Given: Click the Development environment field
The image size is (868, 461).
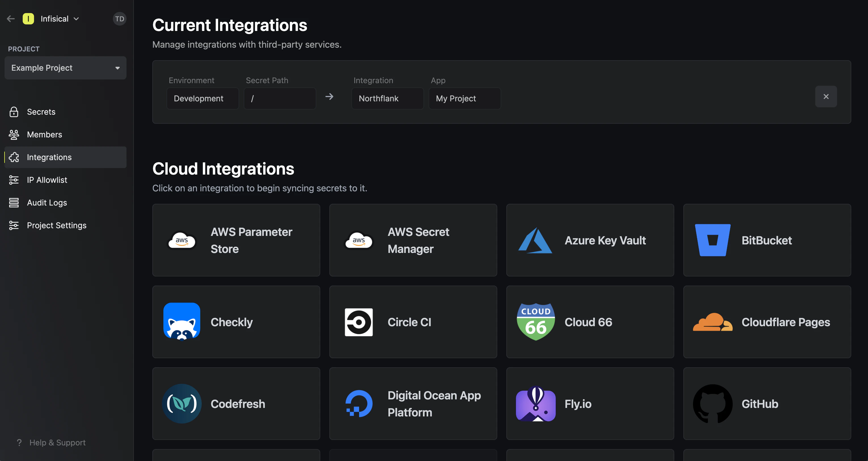Looking at the screenshot, I should (203, 99).
